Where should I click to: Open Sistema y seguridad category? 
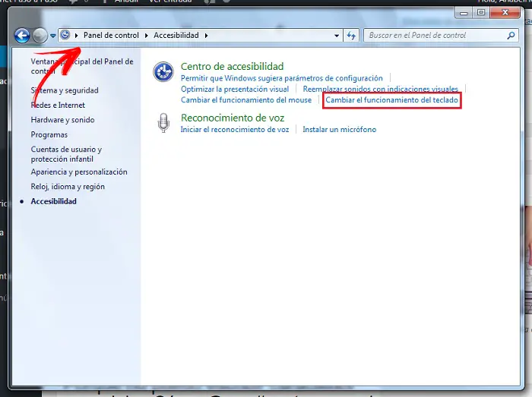click(65, 90)
